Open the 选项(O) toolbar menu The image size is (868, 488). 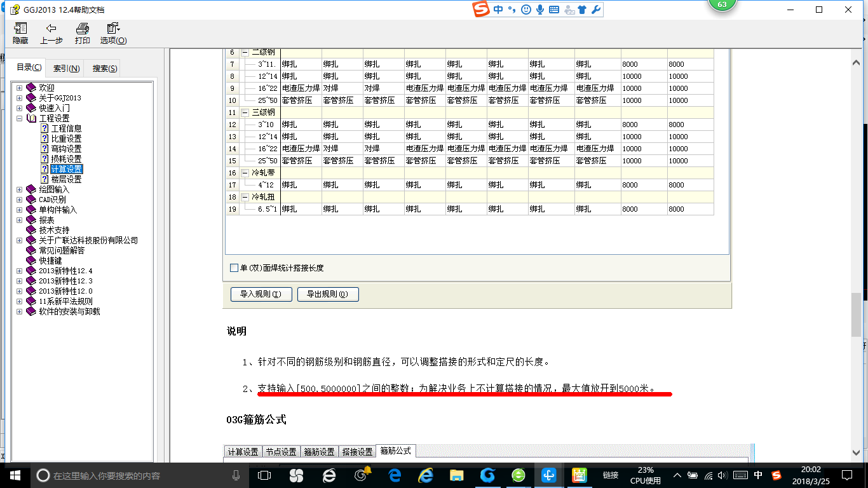[113, 33]
